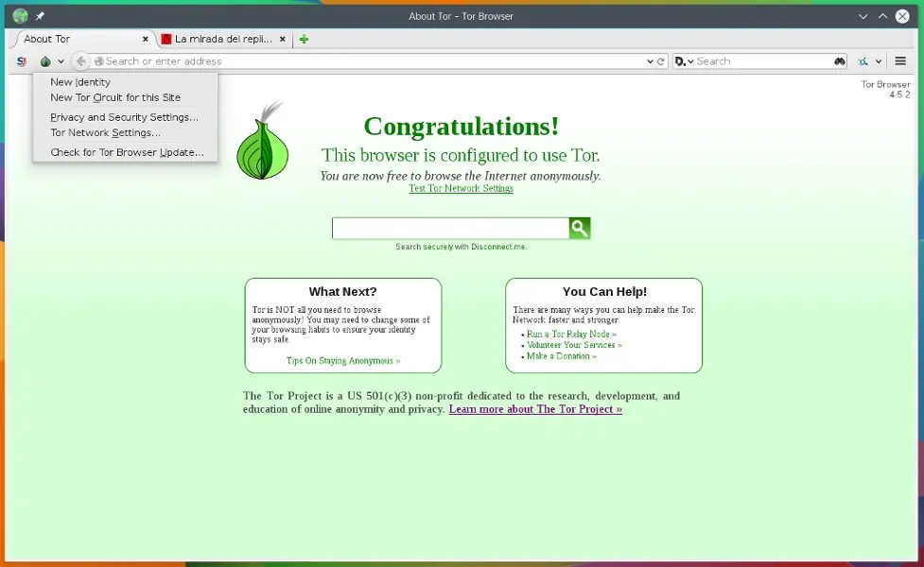Click the green magnifier search button
The image size is (924, 567).
click(579, 228)
